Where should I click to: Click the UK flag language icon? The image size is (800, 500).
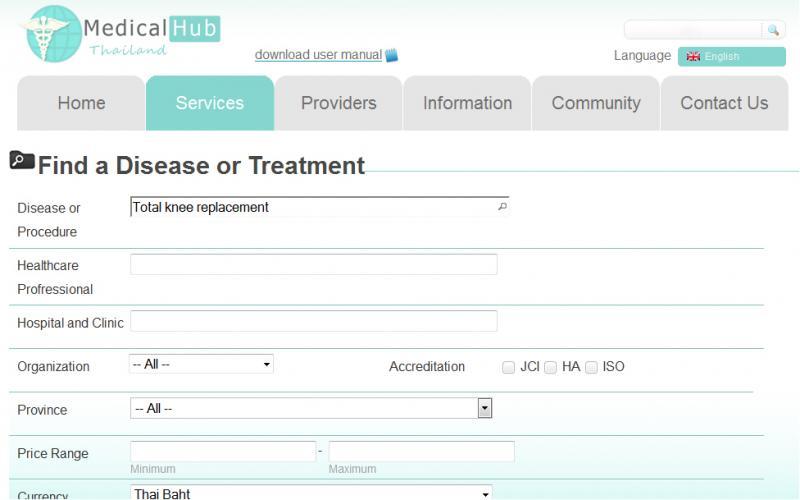pos(693,57)
